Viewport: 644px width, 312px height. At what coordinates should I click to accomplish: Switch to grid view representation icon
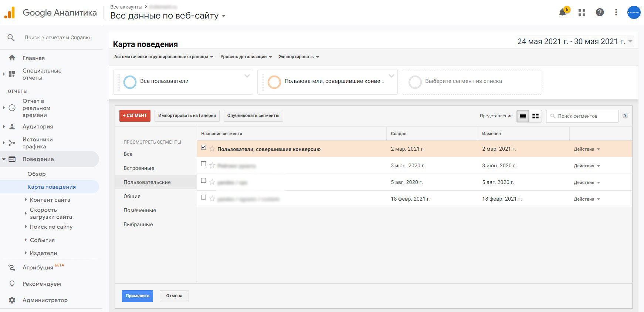click(535, 116)
